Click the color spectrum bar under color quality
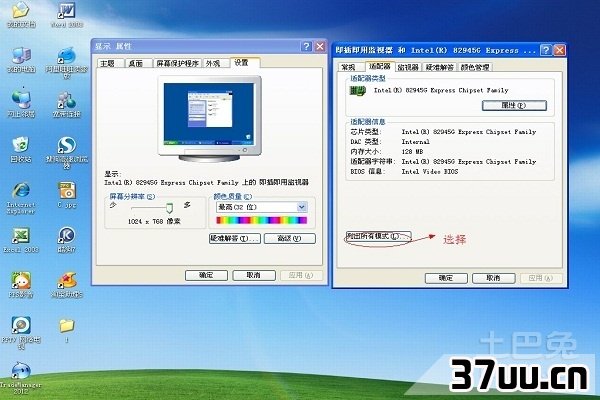Viewport: 600px width, 400px height. click(262, 220)
